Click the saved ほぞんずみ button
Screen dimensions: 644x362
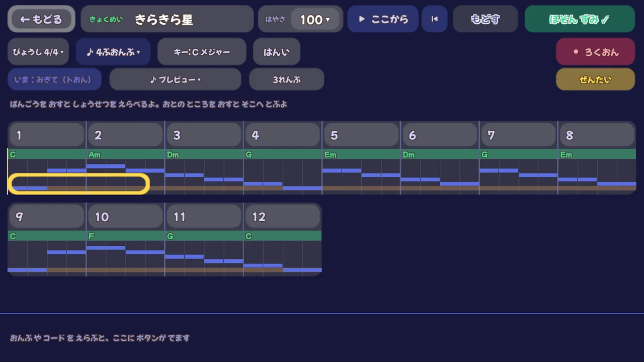click(580, 19)
